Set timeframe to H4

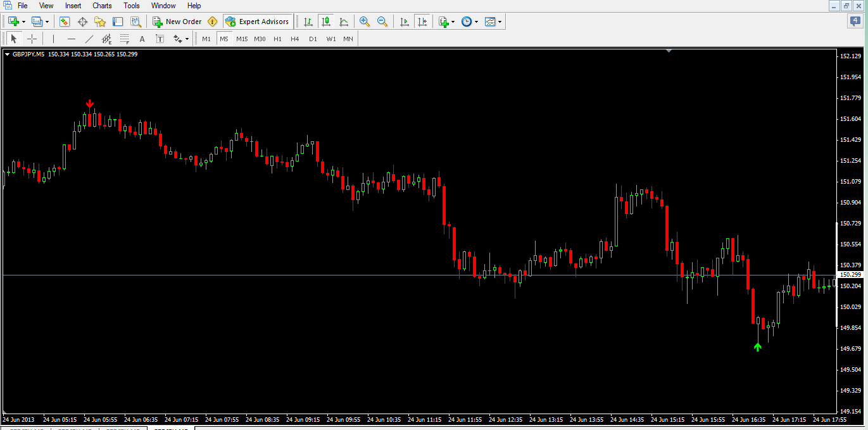pyautogui.click(x=295, y=39)
